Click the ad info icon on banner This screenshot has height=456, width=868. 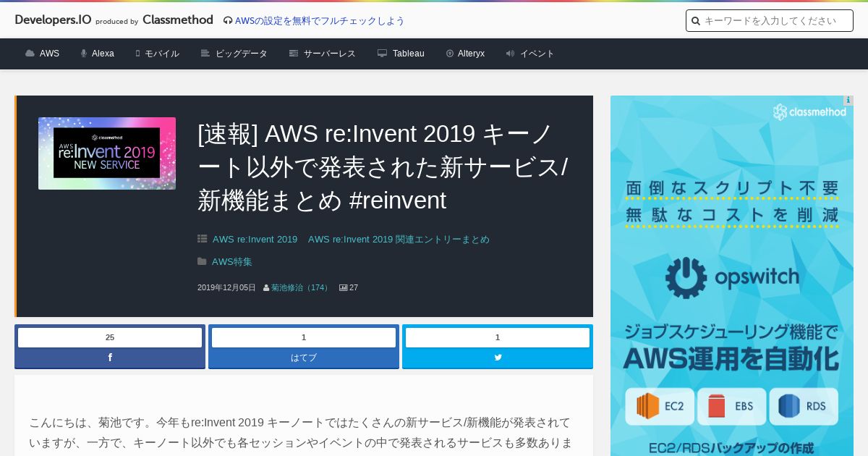tap(848, 101)
